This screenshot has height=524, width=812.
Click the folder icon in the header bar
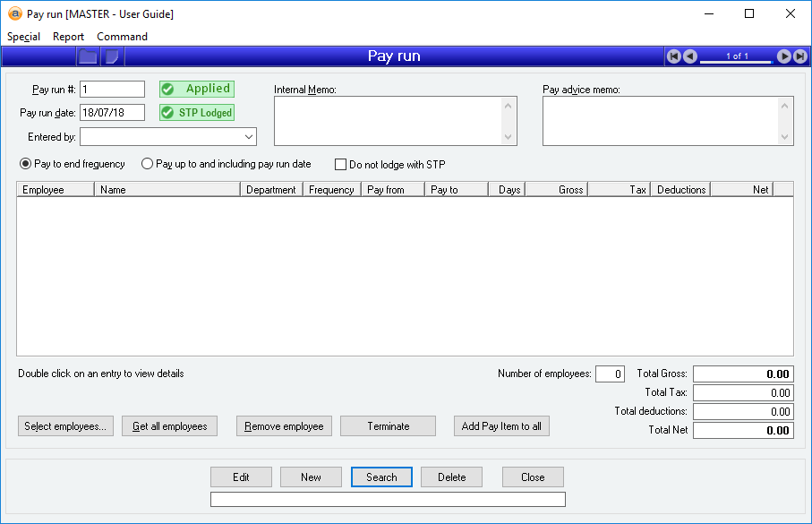88,56
